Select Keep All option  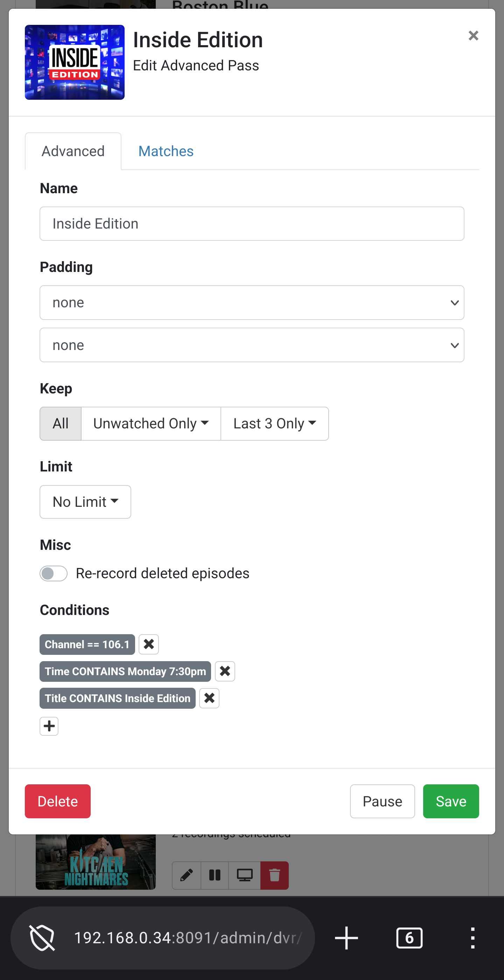click(x=61, y=423)
